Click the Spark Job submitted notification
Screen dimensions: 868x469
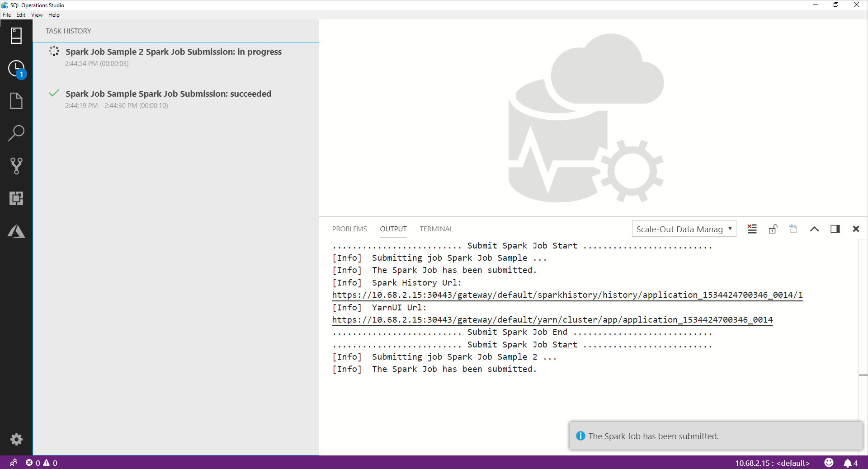[x=716, y=436]
